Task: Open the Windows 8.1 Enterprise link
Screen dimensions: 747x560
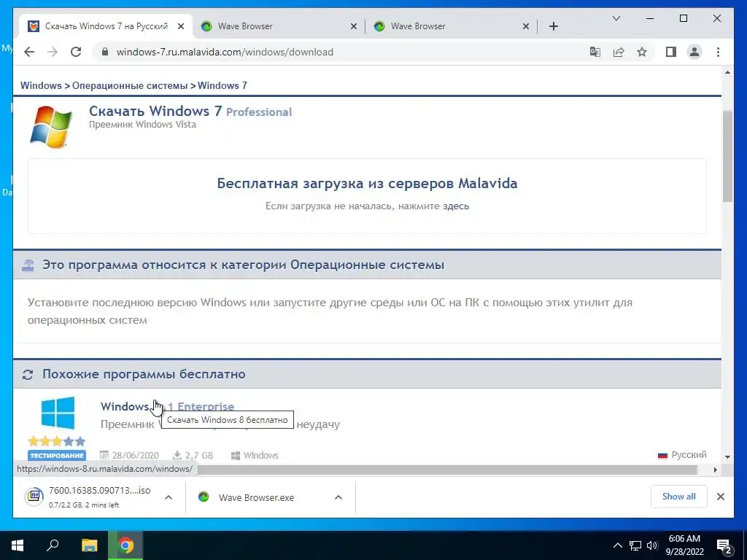Action: (167, 406)
